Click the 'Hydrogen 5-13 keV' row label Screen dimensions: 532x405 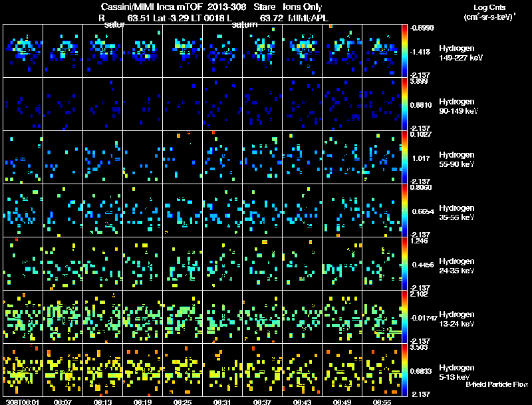(457, 372)
